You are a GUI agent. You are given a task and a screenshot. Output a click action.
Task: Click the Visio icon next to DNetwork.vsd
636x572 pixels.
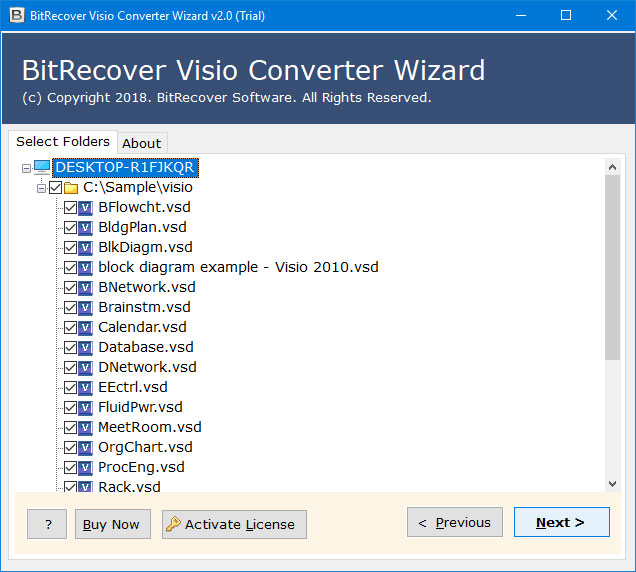pyautogui.click(x=85, y=368)
